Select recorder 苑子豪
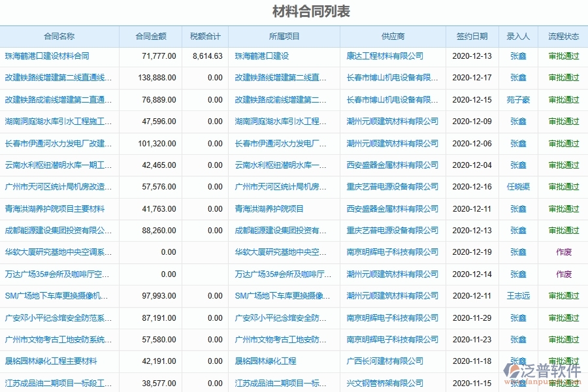The width and height of the screenshot is (588, 392). click(x=518, y=100)
